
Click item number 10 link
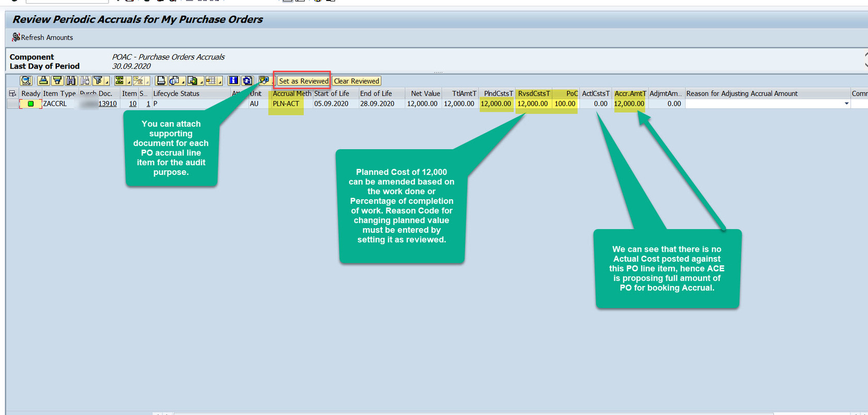click(x=133, y=104)
